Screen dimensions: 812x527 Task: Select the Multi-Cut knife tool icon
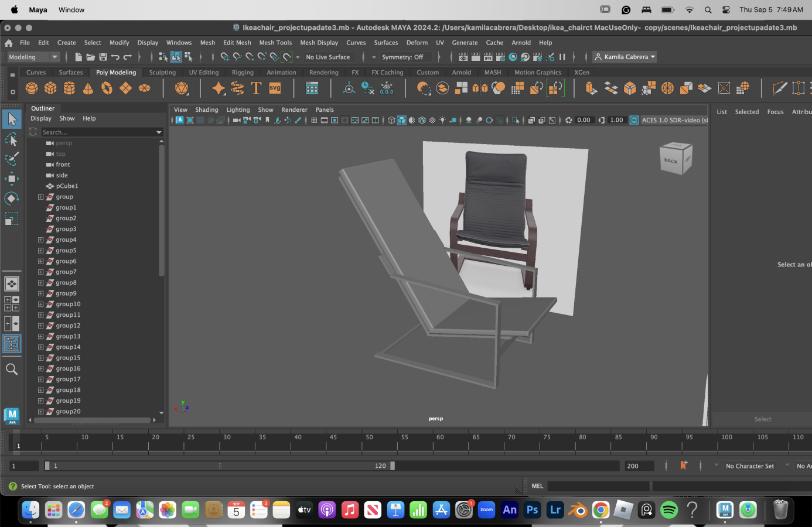(x=779, y=88)
